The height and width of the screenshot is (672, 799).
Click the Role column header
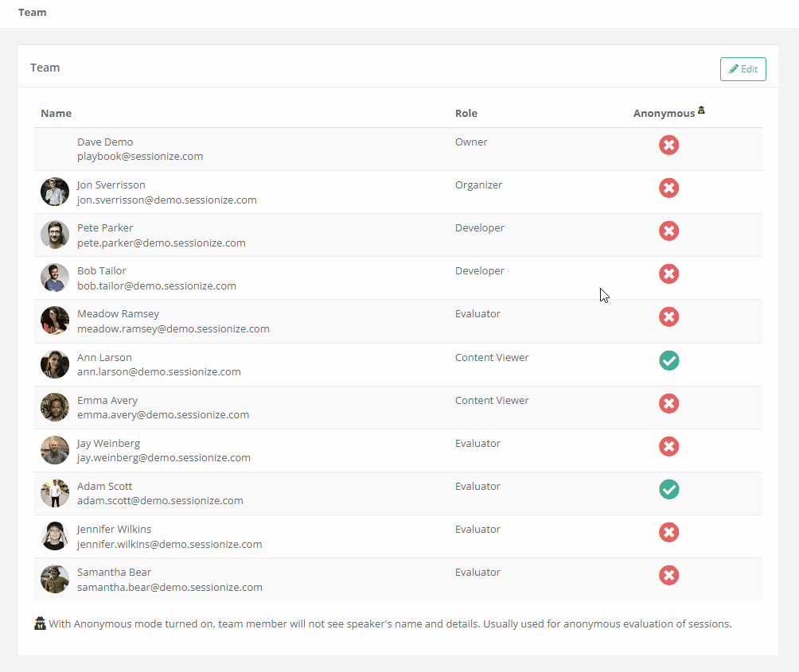pyautogui.click(x=466, y=113)
